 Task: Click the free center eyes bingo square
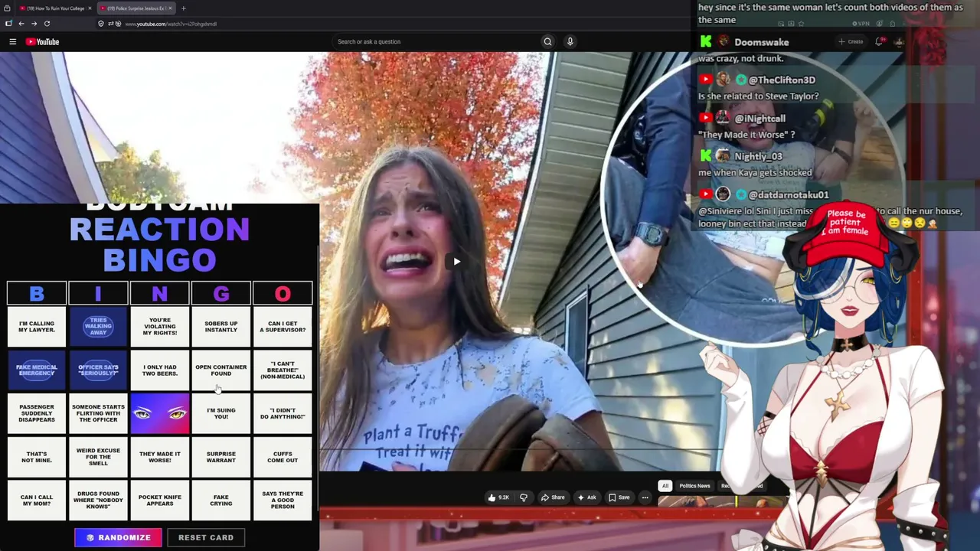pyautogui.click(x=159, y=413)
